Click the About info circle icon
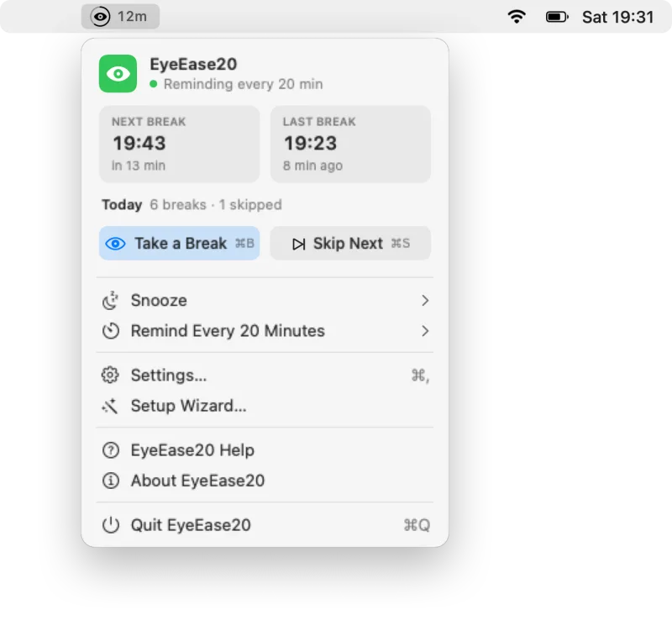Viewport: 672px width, 631px height. point(111,481)
